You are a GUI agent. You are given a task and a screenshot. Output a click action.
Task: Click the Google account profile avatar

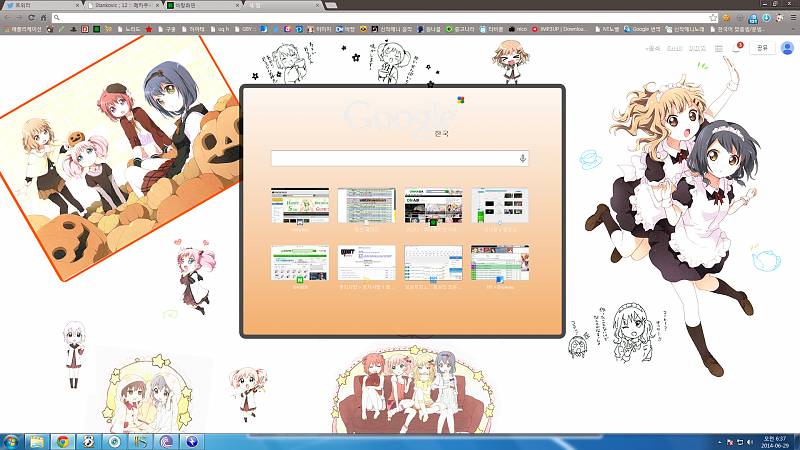[789, 47]
